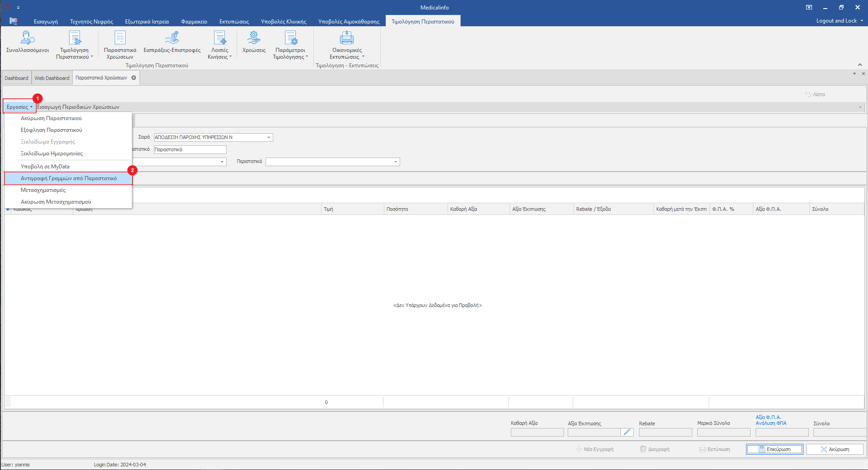Choose Υποβολή σε MyData from menu
Screen dimensions: 868x470
point(45,167)
